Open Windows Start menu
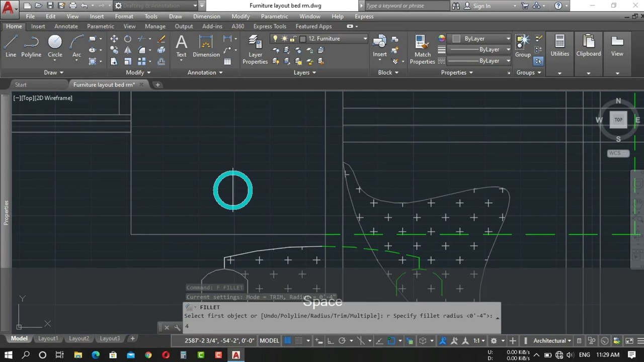Viewport: 644px width, 362px height. pyautogui.click(x=9, y=355)
